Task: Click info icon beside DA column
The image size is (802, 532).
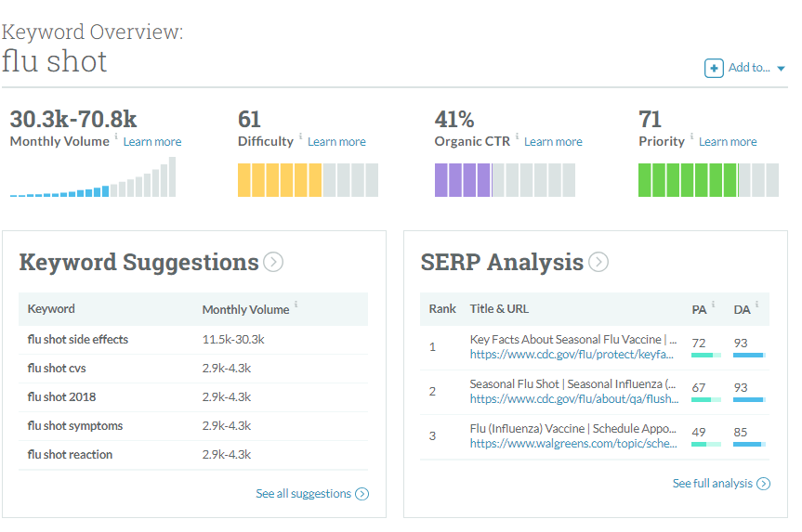Action: point(756,305)
